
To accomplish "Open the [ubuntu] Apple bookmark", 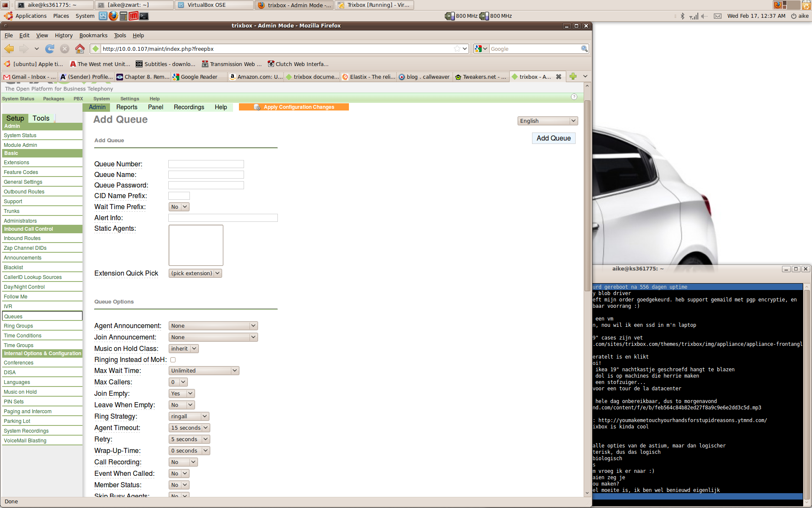I will point(33,64).
